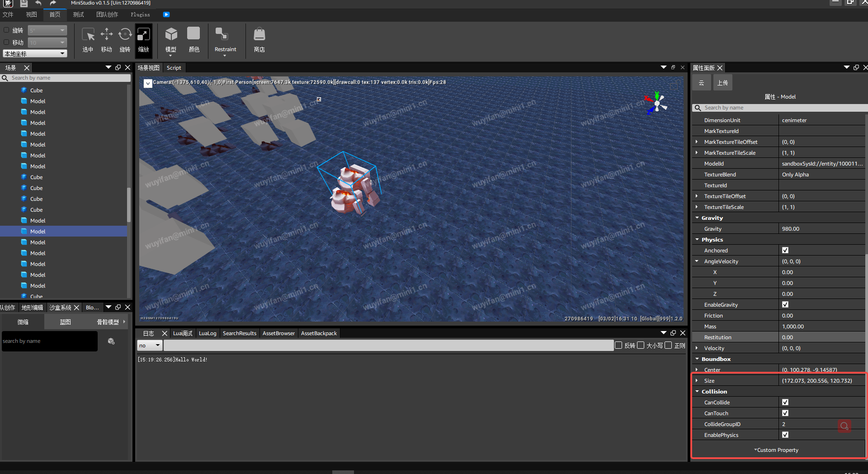Open the 本地坐标 coordinate dropdown
This screenshot has height=474, width=868.
pos(35,53)
